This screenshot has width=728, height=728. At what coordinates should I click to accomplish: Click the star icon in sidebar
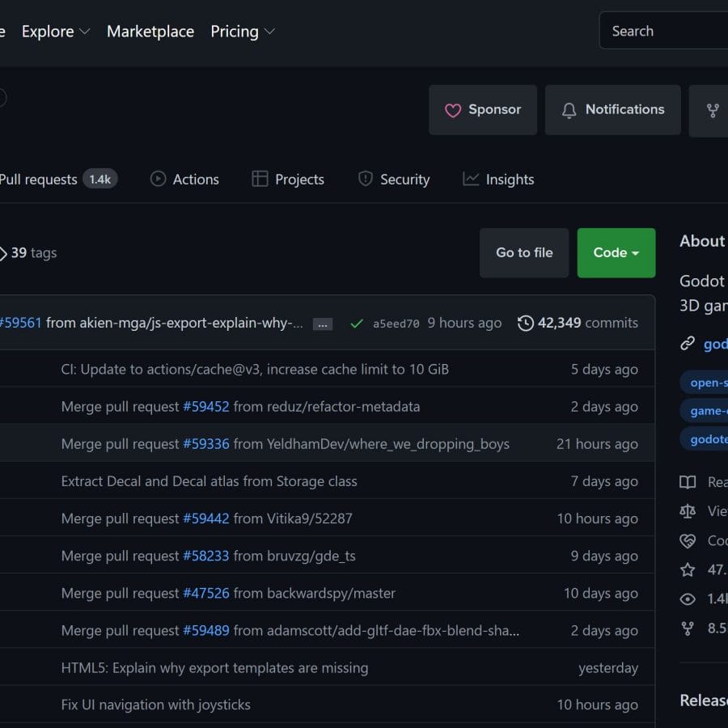[x=688, y=569]
